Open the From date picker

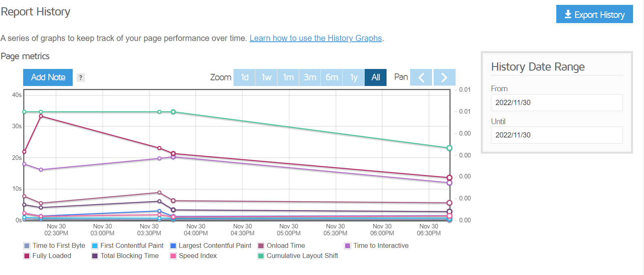point(557,103)
